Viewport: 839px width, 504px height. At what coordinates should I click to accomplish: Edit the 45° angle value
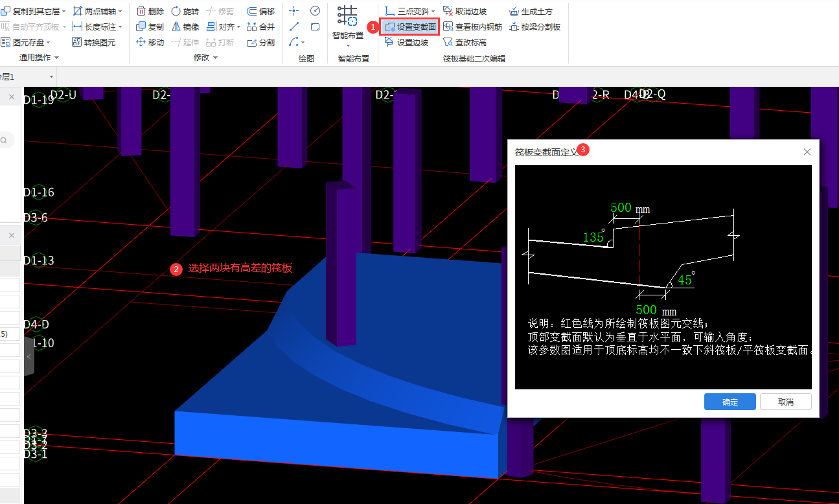tap(685, 280)
